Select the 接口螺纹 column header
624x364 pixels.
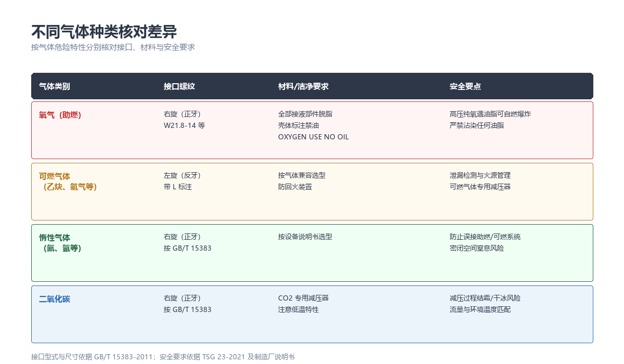click(x=179, y=86)
